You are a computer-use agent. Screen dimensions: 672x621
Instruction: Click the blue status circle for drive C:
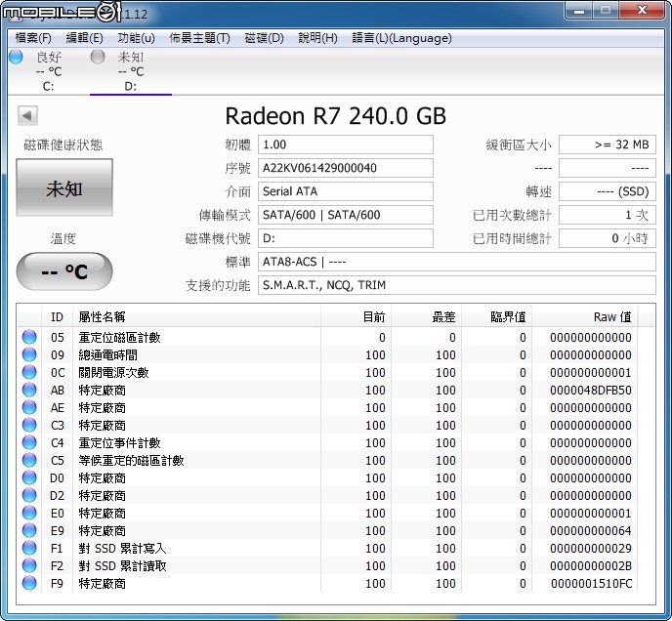click(16, 57)
